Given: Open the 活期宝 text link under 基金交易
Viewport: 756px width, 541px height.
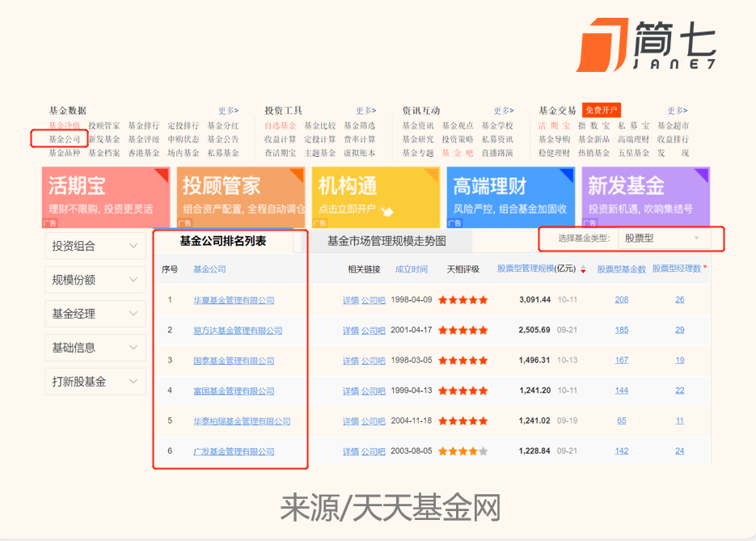Looking at the screenshot, I should pos(555,125).
